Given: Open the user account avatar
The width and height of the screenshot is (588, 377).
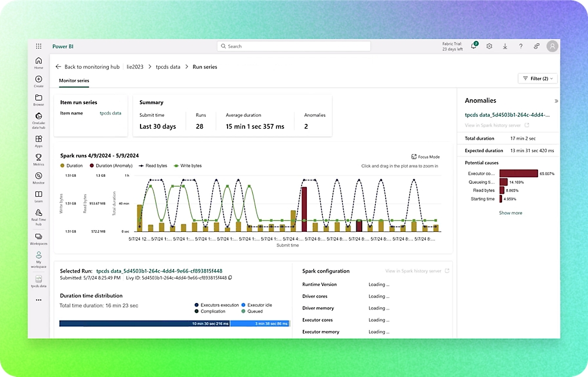Looking at the screenshot, I should pos(552,46).
